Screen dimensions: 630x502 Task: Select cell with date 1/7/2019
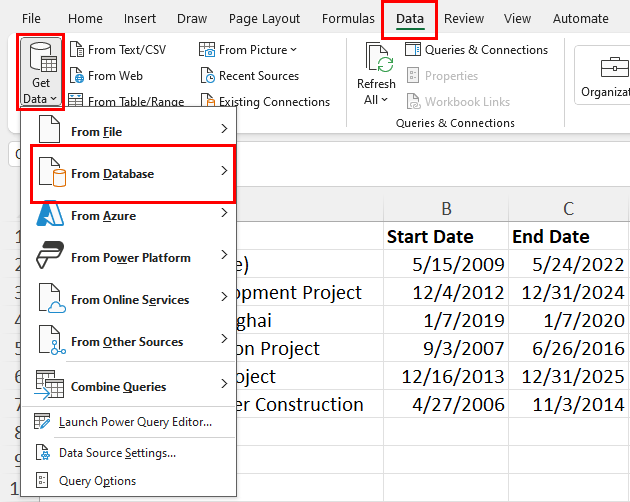coord(446,320)
